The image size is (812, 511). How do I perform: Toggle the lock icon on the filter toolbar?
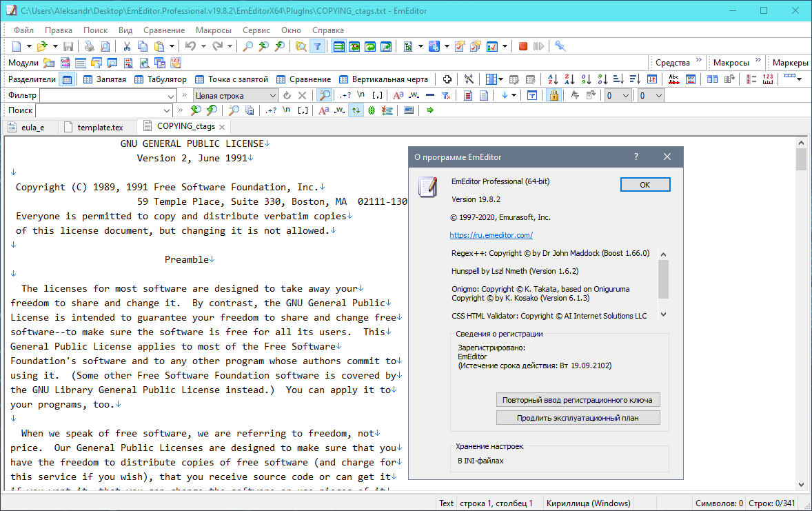pyautogui.click(x=554, y=95)
